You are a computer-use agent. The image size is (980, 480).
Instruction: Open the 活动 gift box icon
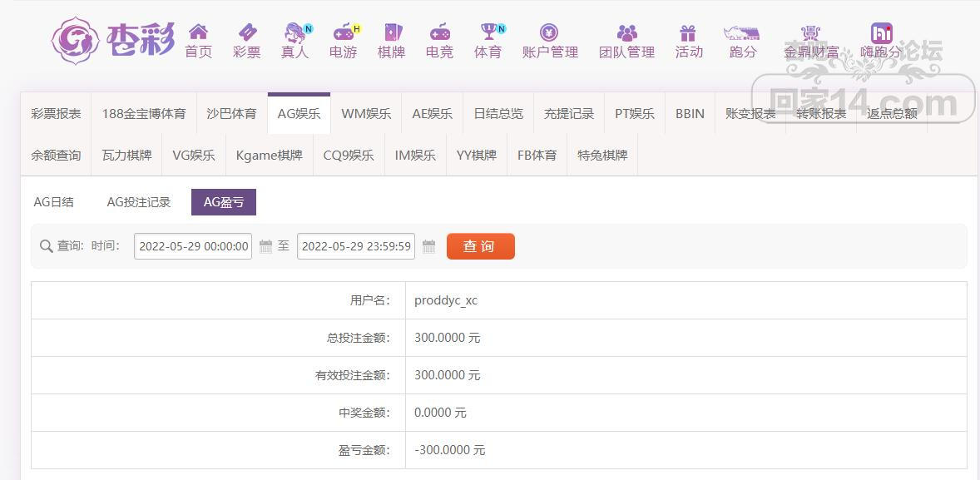pyautogui.click(x=688, y=32)
